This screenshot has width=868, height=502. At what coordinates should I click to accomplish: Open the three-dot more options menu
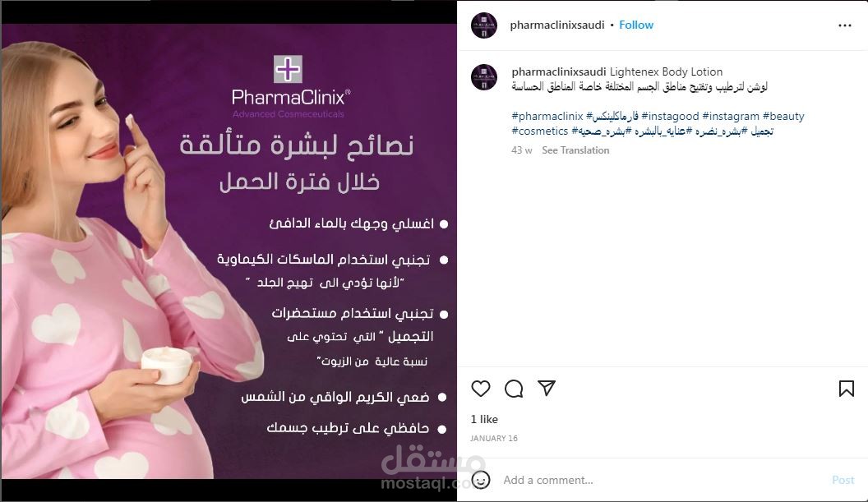pos(845,25)
